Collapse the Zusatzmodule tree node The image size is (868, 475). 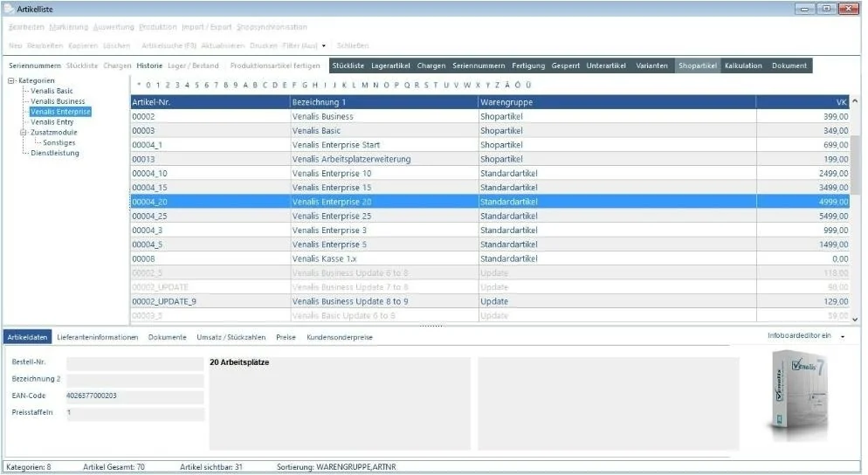tap(24, 133)
